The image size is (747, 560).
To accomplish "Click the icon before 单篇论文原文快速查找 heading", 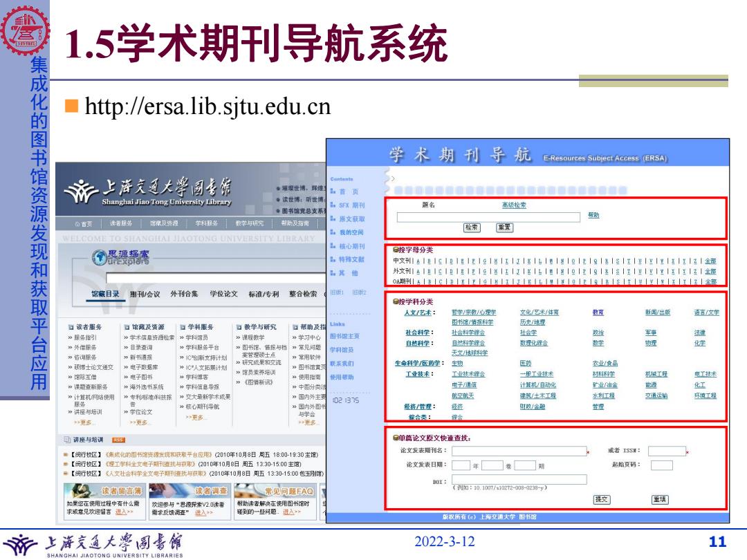I will (396, 438).
